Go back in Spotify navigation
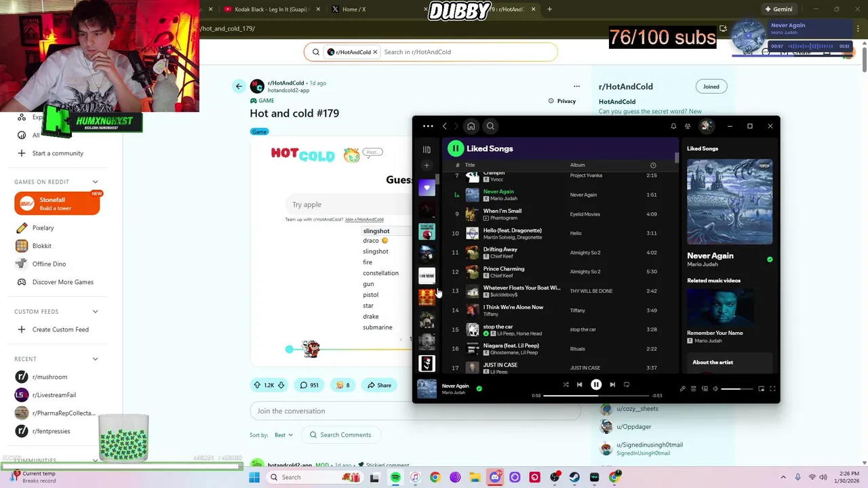The width and height of the screenshot is (868, 488). [x=445, y=126]
